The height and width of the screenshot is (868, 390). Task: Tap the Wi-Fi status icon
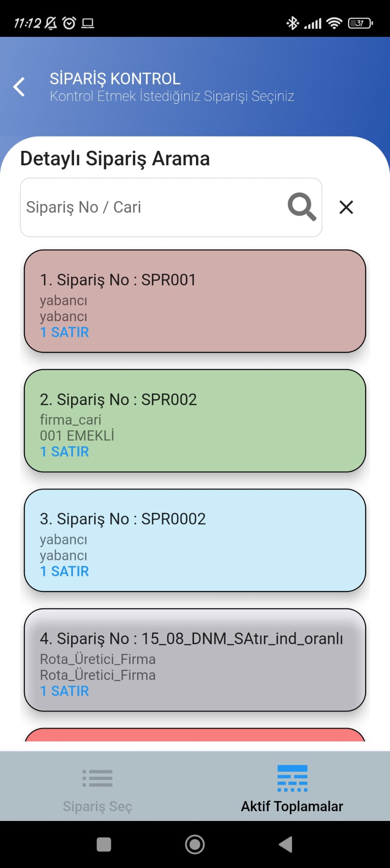(x=335, y=23)
